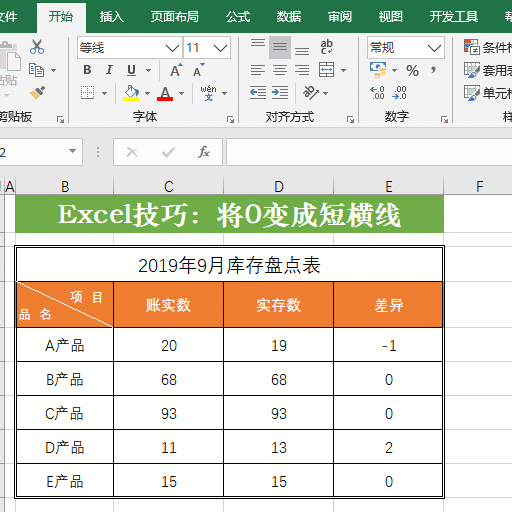512x512 pixels.
Task: Open number group dialog launcher
Action: (444, 119)
